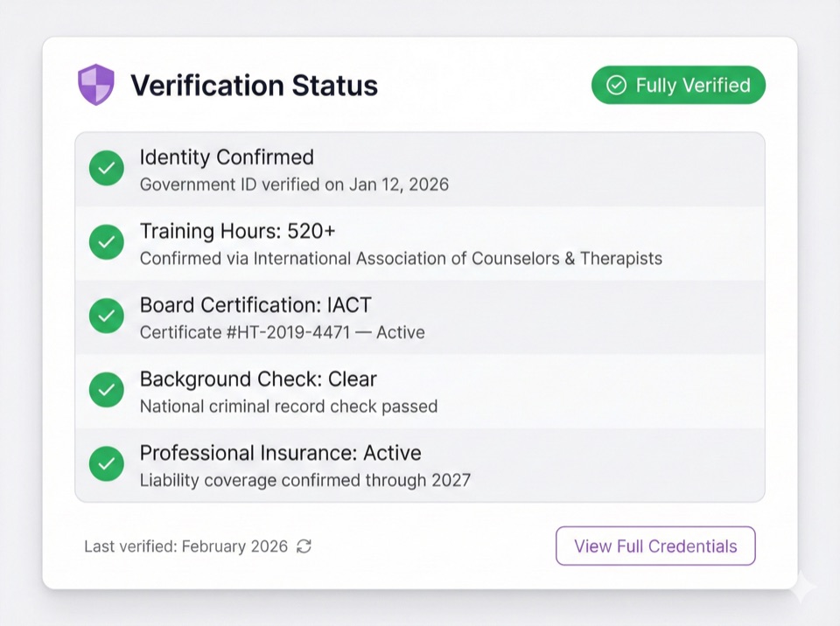Click the circled check inside Fully Verified badge
Screen dimensions: 840x626
coord(619,85)
